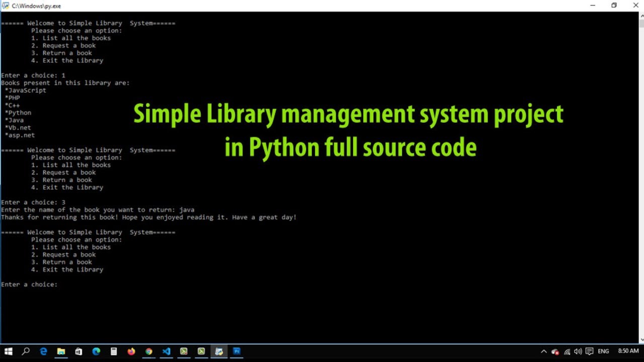The width and height of the screenshot is (644, 362).
Task: Open the 8:50 AM clock flyout
Action: click(628, 351)
